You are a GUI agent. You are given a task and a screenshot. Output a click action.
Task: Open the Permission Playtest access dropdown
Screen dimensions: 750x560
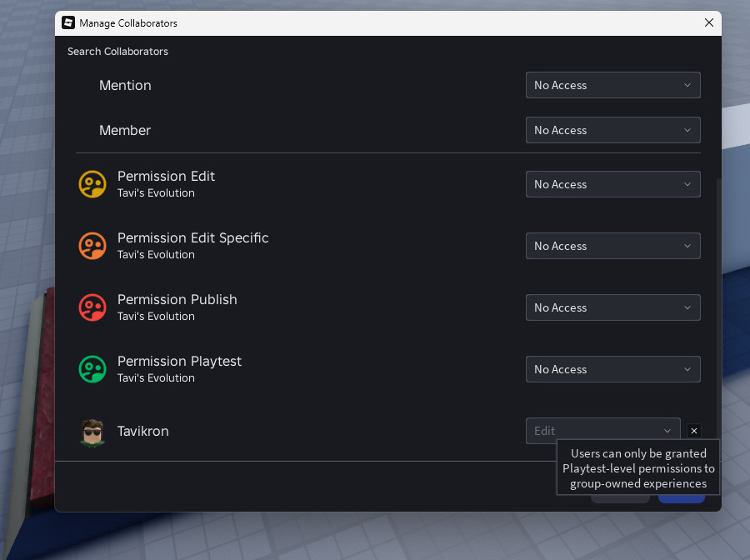click(x=612, y=369)
